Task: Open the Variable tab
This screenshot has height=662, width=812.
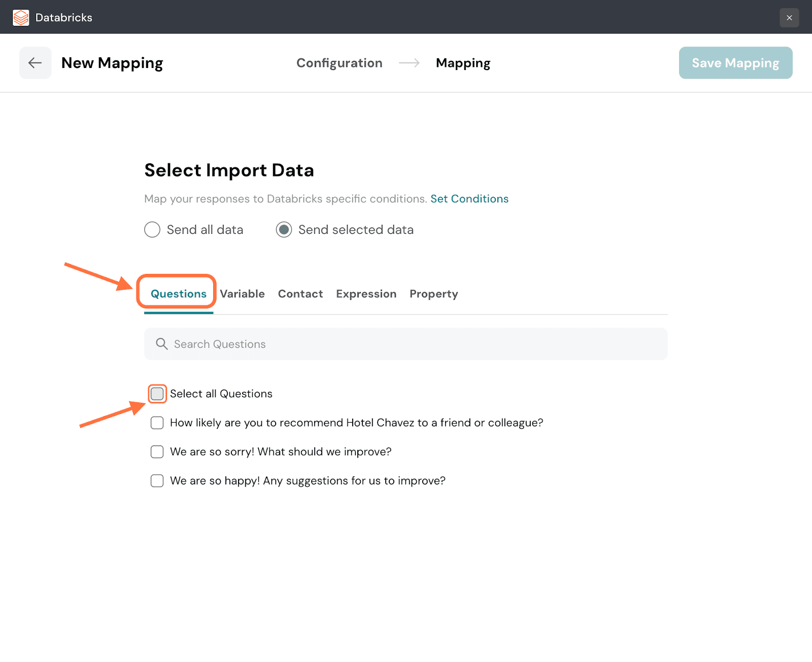Action: 242,294
